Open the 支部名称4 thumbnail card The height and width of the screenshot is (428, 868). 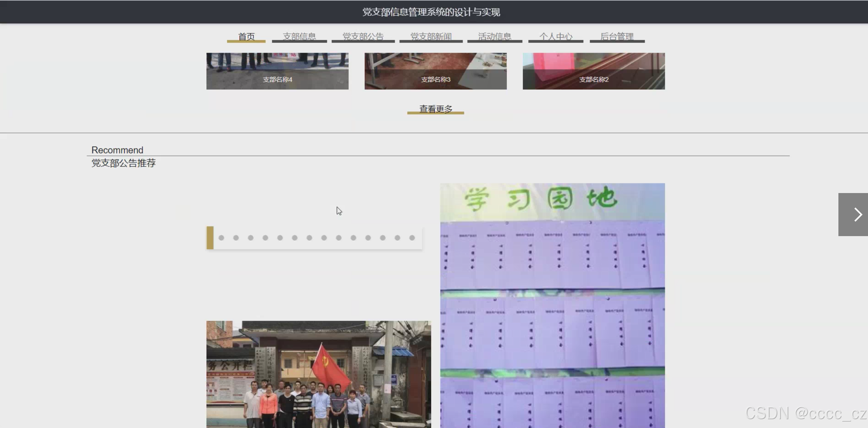(277, 71)
